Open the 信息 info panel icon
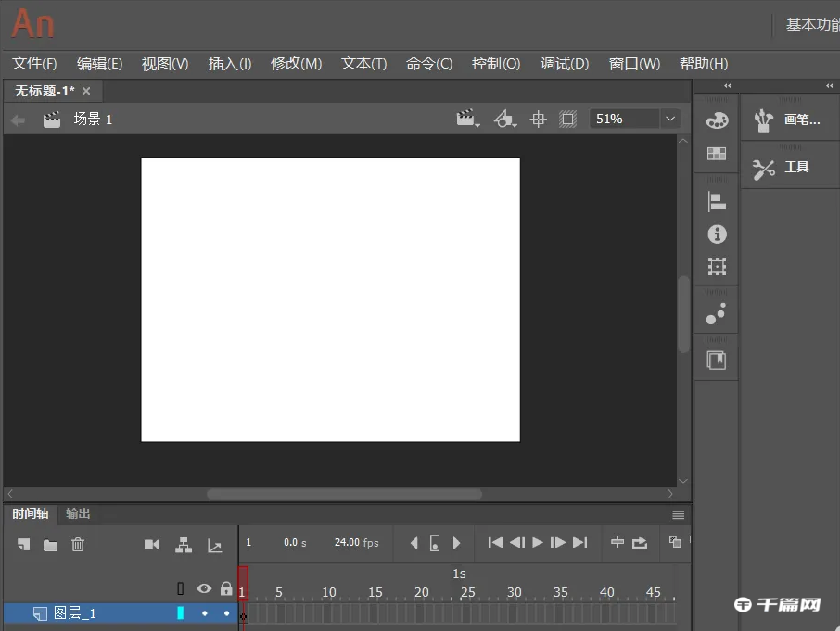840x631 pixels. coord(716,234)
